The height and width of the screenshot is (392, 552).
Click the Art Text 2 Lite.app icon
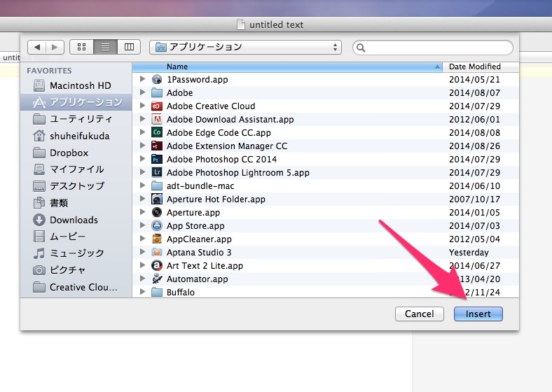tap(157, 266)
